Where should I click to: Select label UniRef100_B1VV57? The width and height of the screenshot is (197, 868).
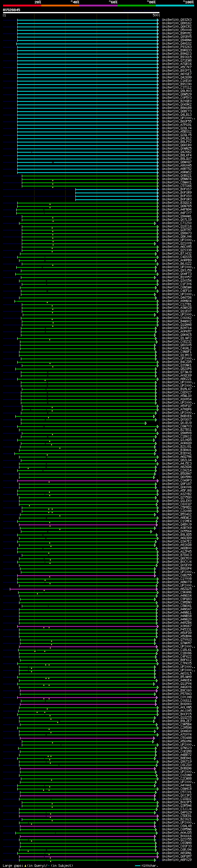coord(177,277)
